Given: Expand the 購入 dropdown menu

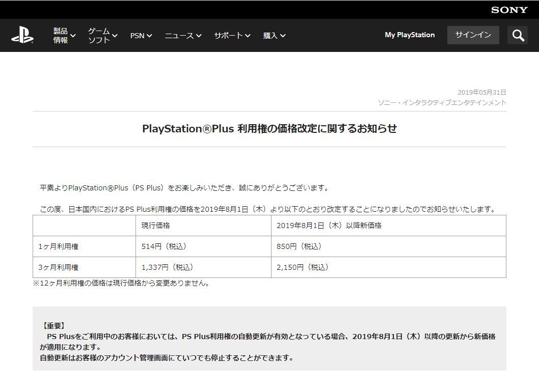Looking at the screenshot, I should coord(274,36).
